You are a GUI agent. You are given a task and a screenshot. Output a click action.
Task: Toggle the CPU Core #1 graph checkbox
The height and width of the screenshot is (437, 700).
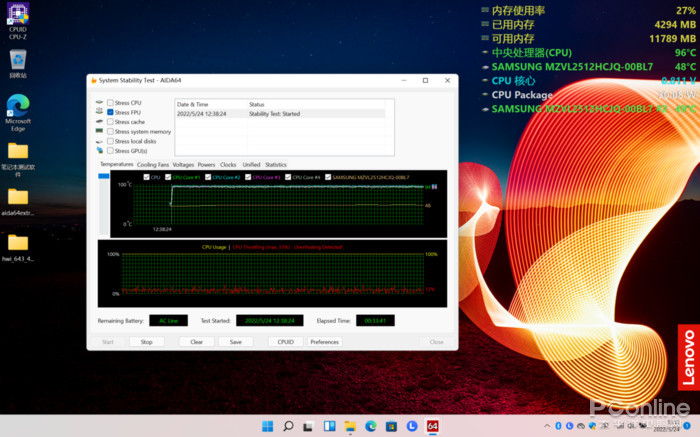168,177
